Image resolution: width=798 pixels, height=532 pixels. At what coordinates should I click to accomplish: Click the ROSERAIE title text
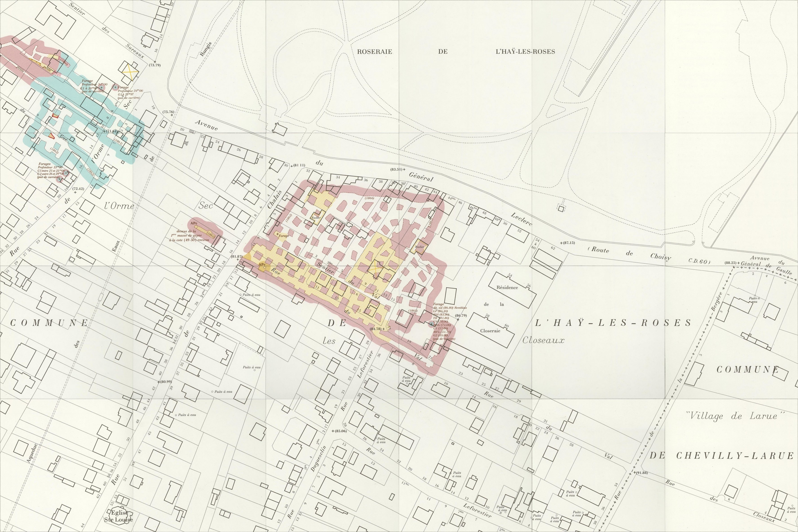point(374,52)
